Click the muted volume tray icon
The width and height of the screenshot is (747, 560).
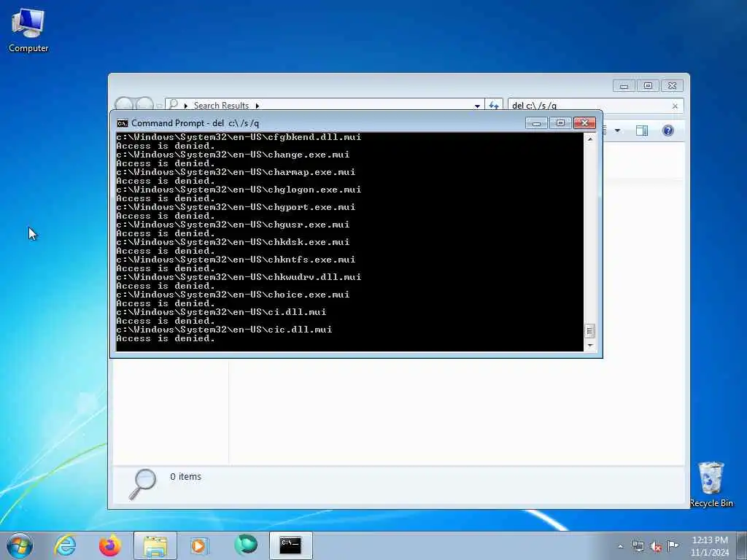[x=656, y=546]
